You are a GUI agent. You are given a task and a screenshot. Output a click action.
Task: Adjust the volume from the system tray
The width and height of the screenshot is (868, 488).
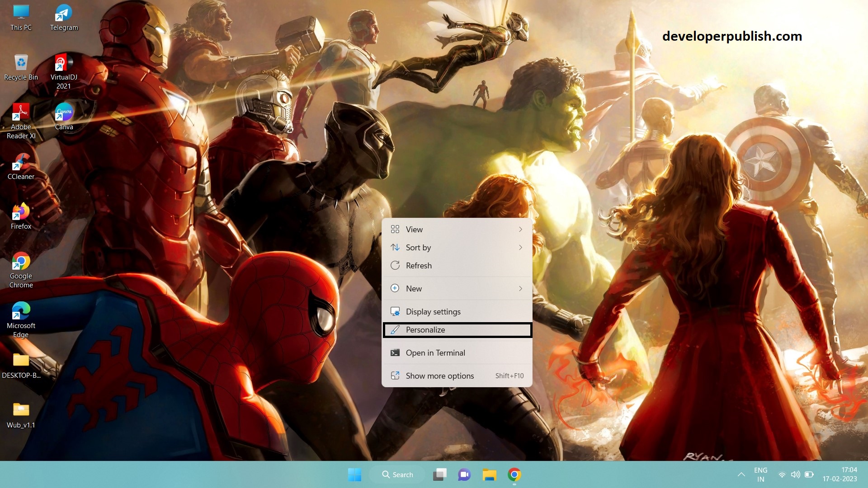[795, 474]
